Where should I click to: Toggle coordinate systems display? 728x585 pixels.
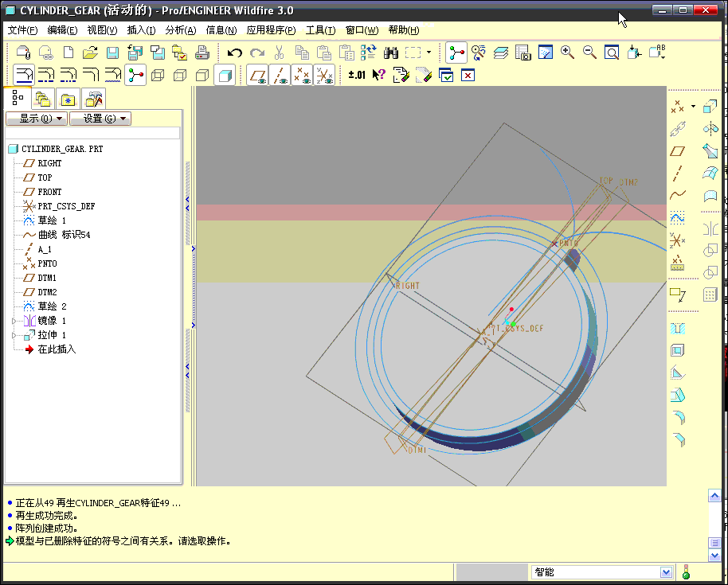(x=324, y=75)
